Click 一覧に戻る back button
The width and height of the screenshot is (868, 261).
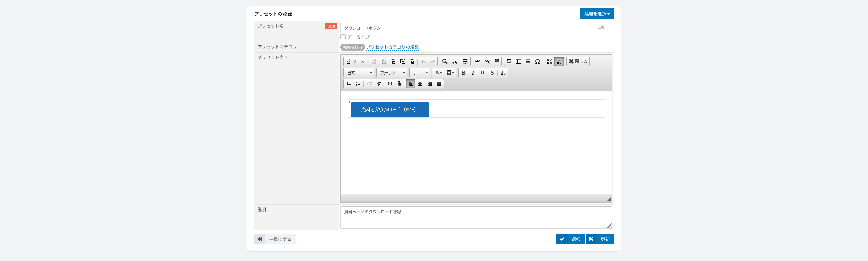275,239
